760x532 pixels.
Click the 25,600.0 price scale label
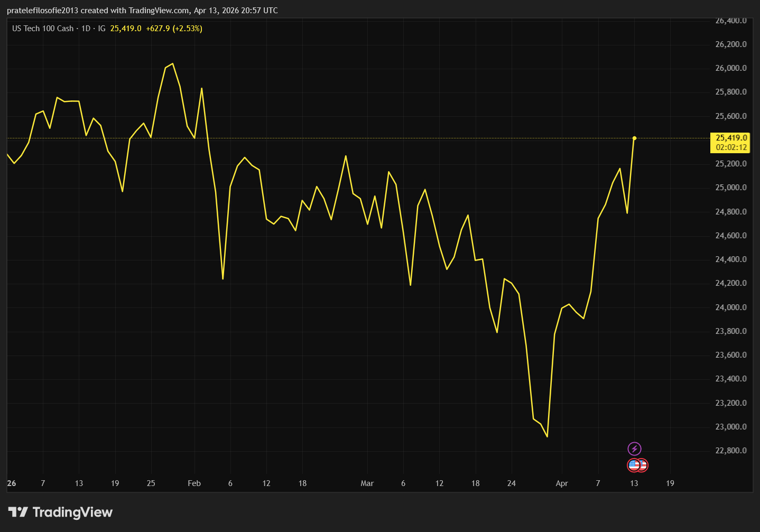click(731, 116)
